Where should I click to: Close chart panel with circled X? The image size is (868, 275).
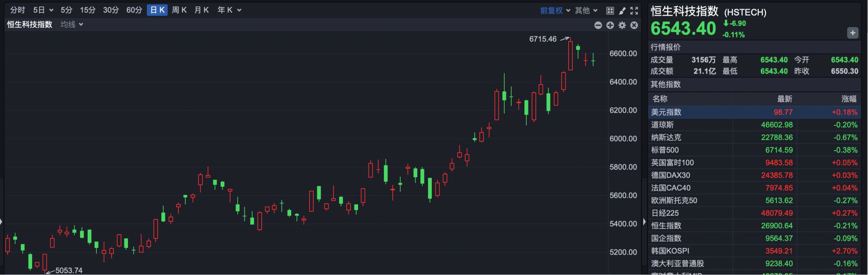coord(634,25)
